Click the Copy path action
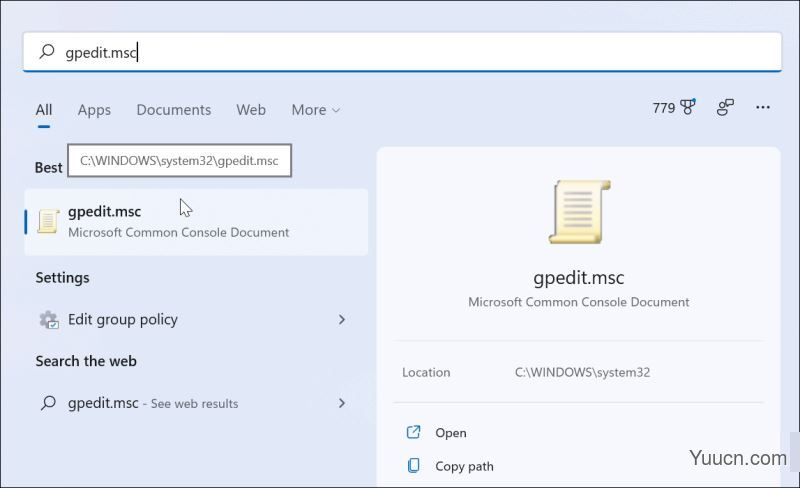Viewport: 800px width, 488px height. coord(464,466)
